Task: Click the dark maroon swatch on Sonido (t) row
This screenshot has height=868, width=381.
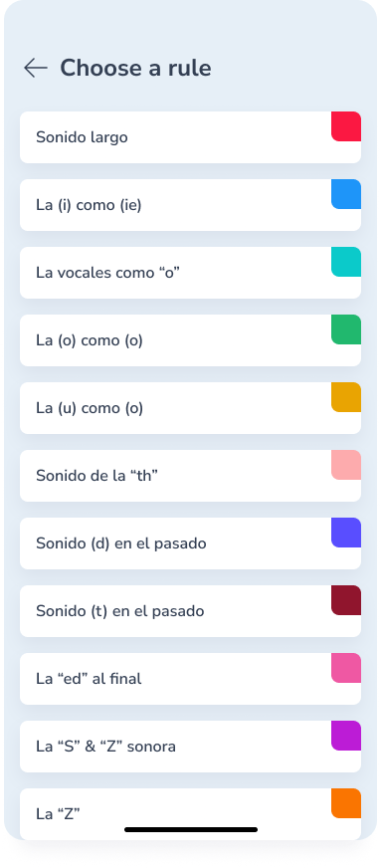Action: [x=346, y=600]
